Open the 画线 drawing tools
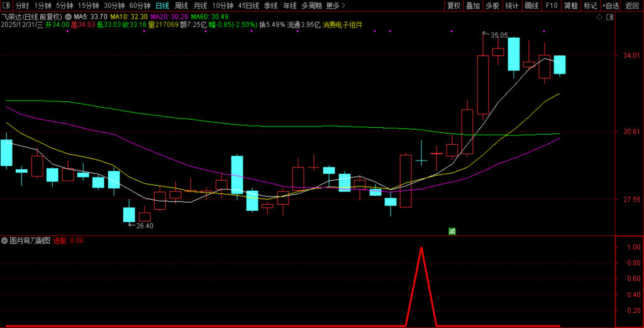Image resolution: width=644 pixels, height=328 pixels. point(531,6)
